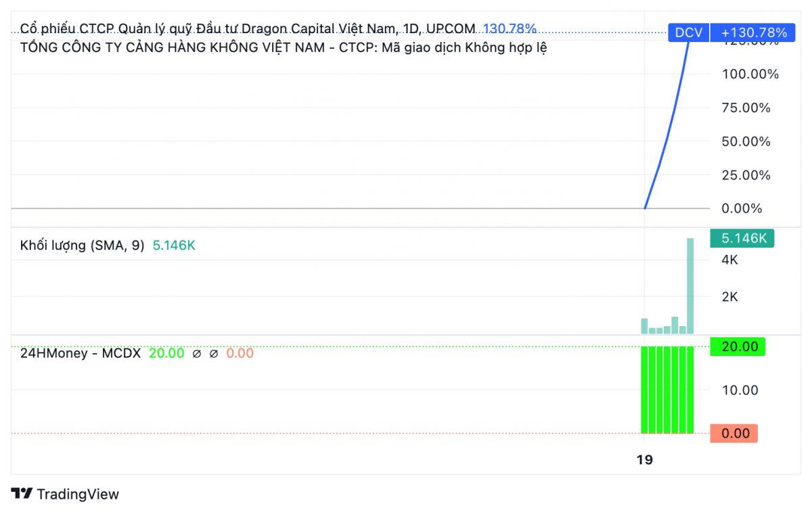The image size is (812, 513).
Task: Select the Dragon Capital symbol title
Action: [203, 28]
